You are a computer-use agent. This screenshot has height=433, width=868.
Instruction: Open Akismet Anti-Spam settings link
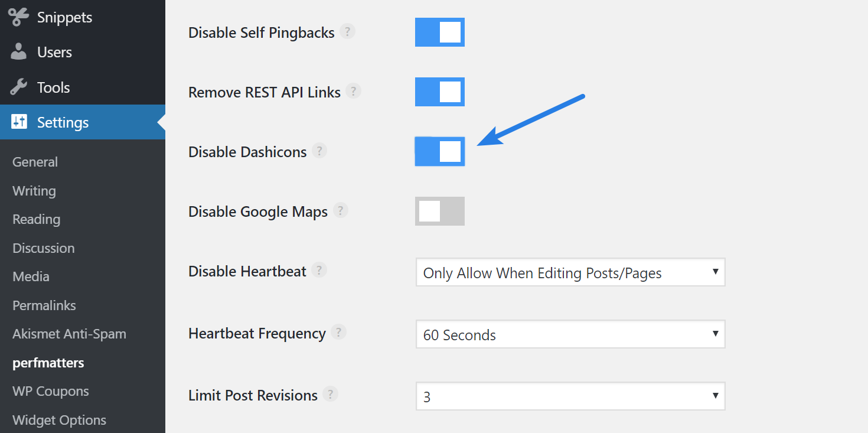(69, 334)
